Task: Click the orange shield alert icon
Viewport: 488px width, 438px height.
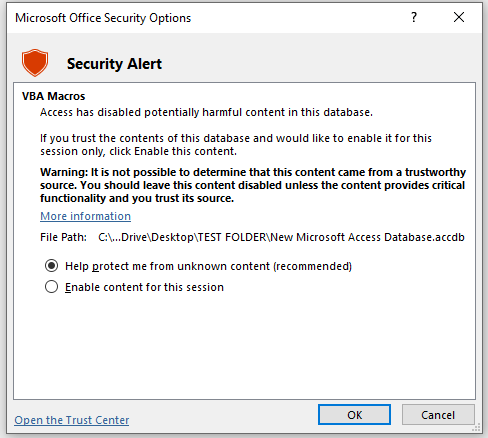Action: (35, 62)
